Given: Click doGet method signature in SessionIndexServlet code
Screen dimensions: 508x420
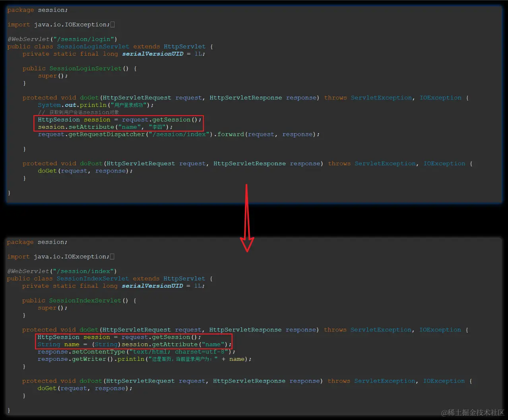Looking at the screenshot, I should pyautogui.click(x=245, y=330).
